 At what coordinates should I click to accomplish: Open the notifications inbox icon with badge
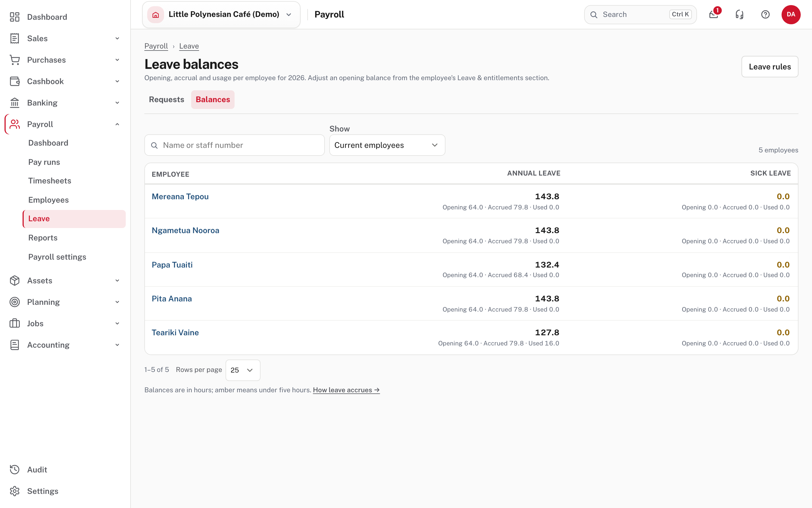coord(714,14)
